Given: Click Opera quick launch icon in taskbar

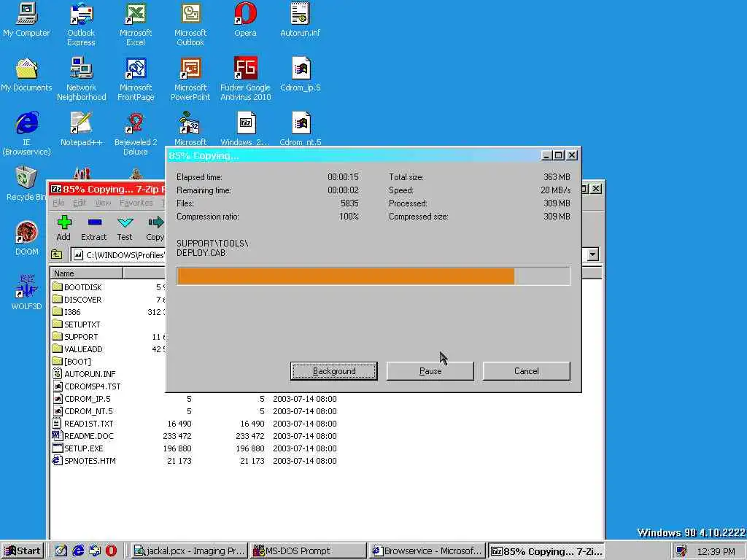Looking at the screenshot, I should point(111,551).
